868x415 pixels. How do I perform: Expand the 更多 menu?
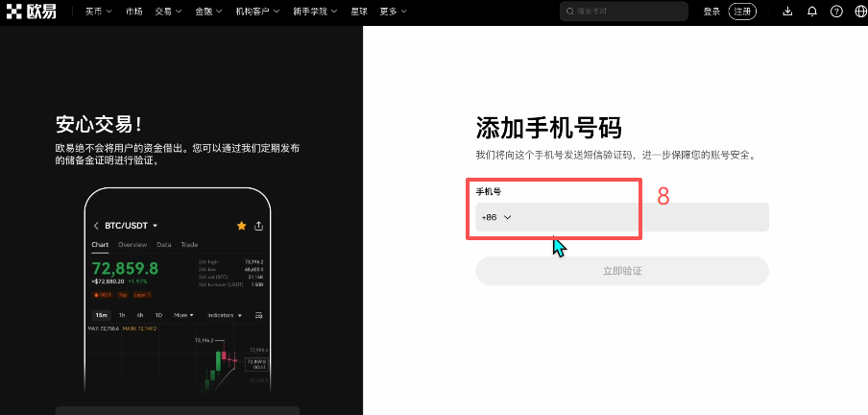[393, 12]
